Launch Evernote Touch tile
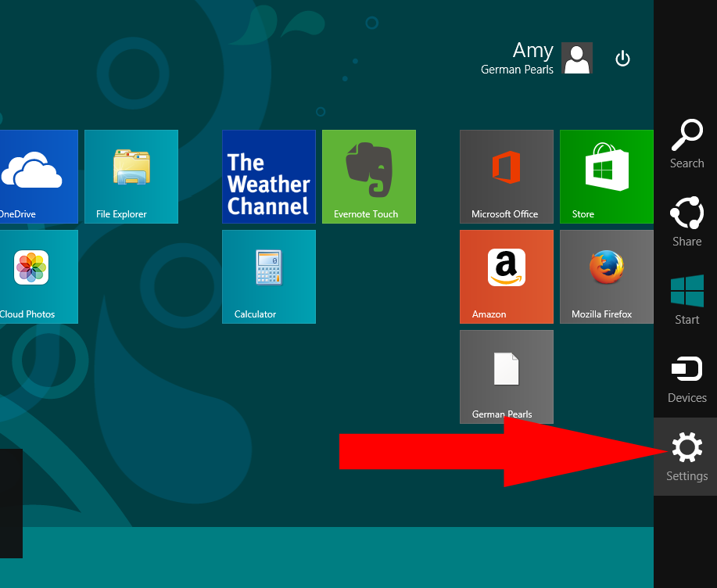 pos(369,177)
